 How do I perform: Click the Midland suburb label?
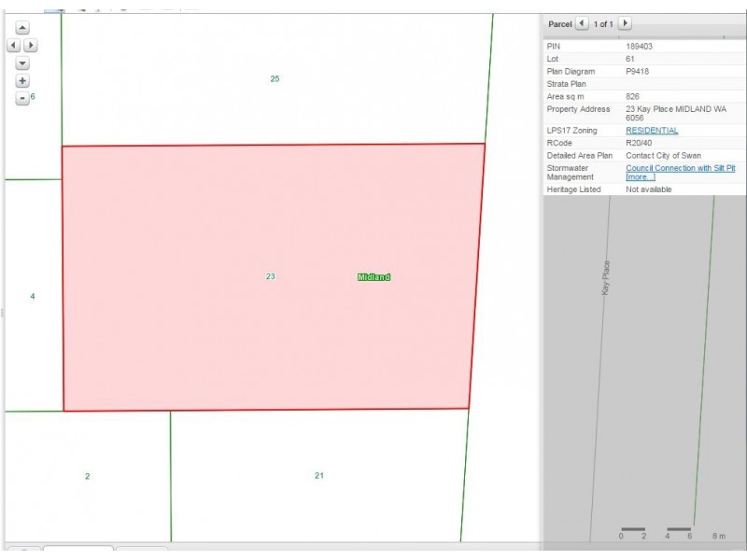point(373,277)
